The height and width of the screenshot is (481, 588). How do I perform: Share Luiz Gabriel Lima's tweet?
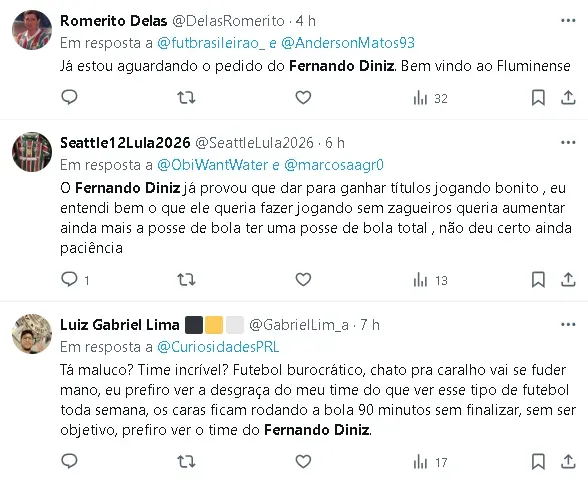(568, 462)
